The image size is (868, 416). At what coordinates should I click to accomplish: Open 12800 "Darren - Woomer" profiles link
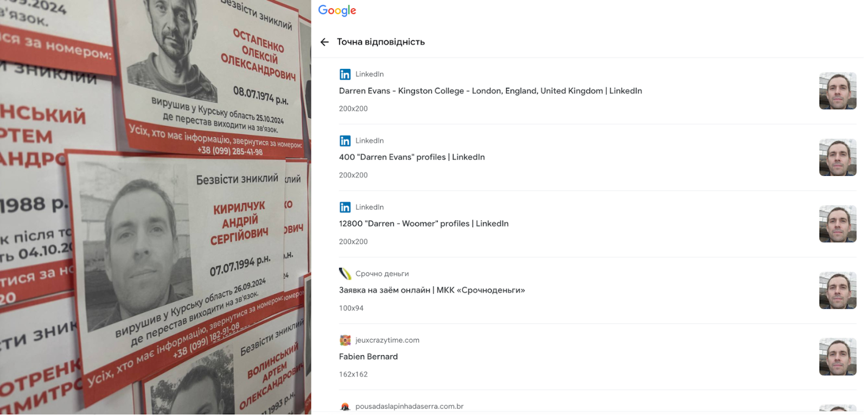tap(424, 223)
